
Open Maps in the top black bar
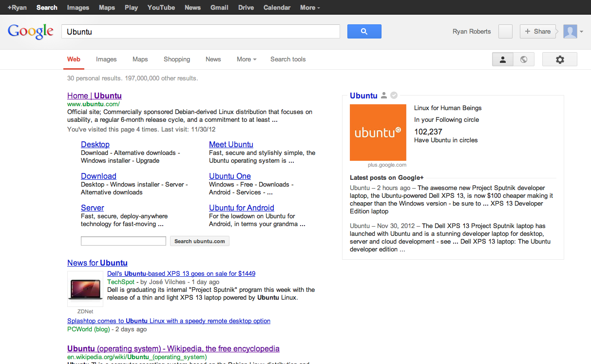107,7
